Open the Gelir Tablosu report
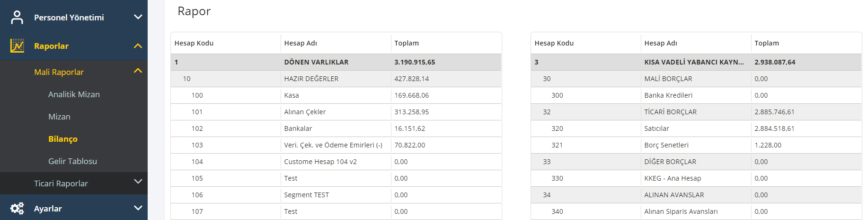This screenshot has width=868, height=220. pos(72,161)
